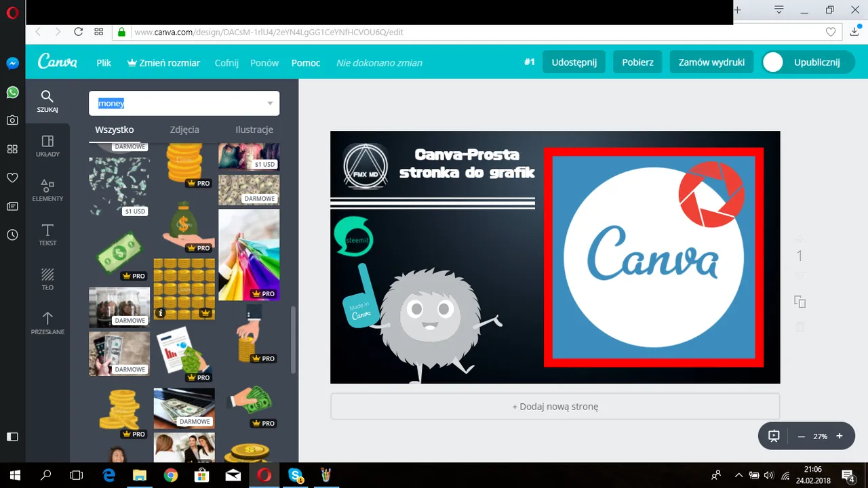Open Opera snapshot camera tool

(x=12, y=120)
